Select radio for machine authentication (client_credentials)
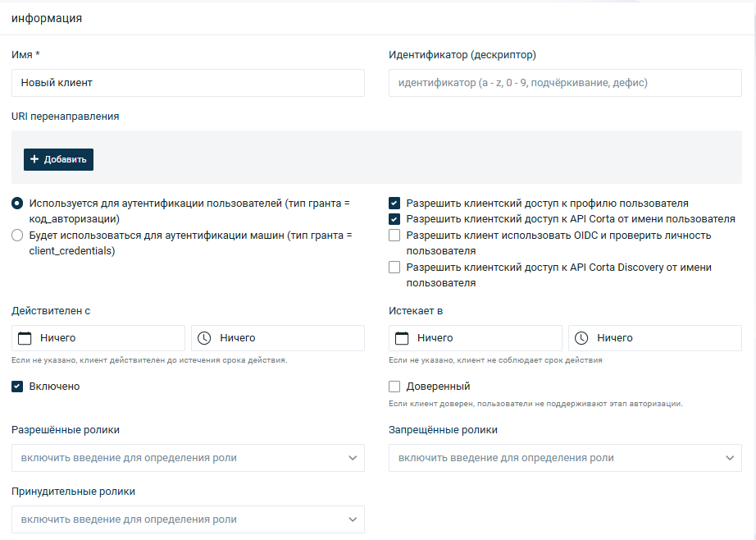Image resolution: width=756 pixels, height=540 pixels. tap(17, 235)
